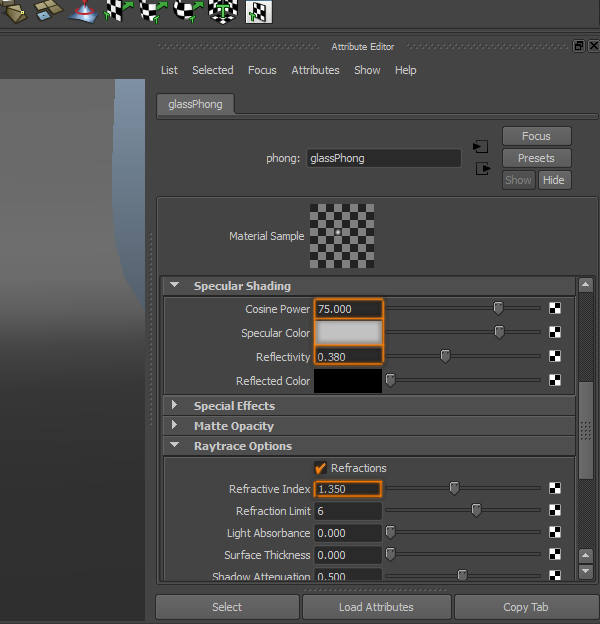Image resolution: width=600 pixels, height=624 pixels.
Task: Click the Hide button
Action: 554,180
